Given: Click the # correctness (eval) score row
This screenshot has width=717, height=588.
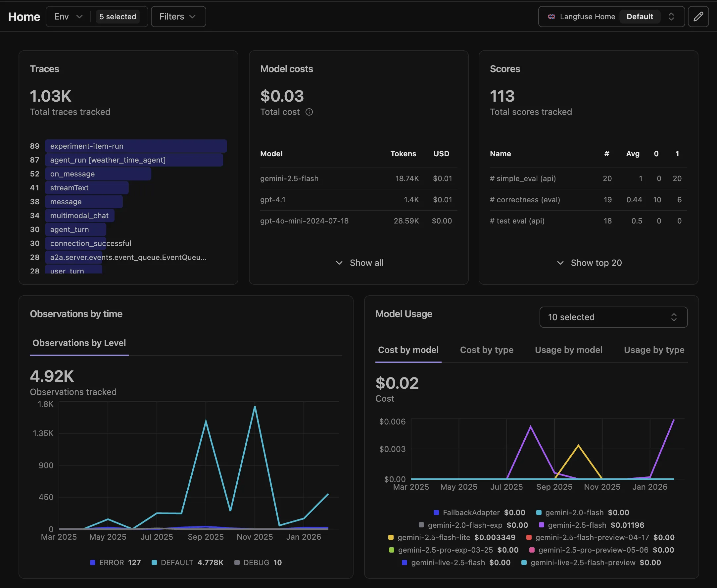Looking at the screenshot, I should [x=588, y=200].
